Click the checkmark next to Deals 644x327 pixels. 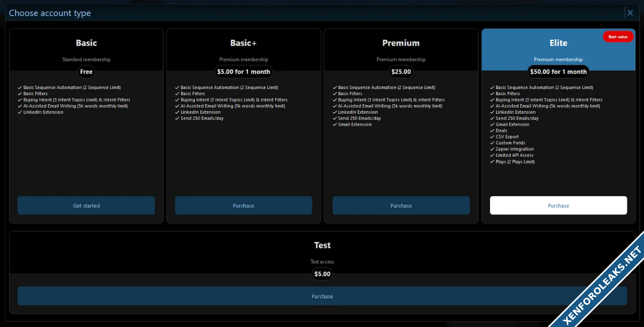tap(492, 131)
